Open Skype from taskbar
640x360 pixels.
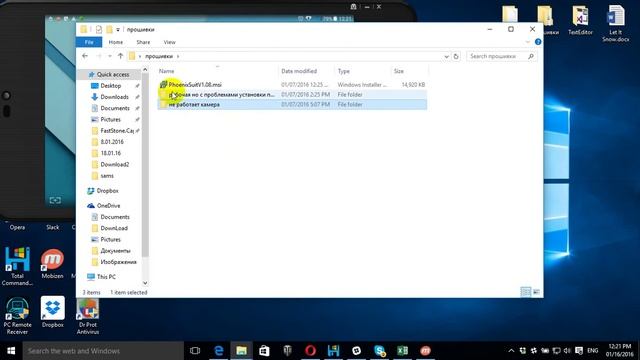(x=379, y=351)
